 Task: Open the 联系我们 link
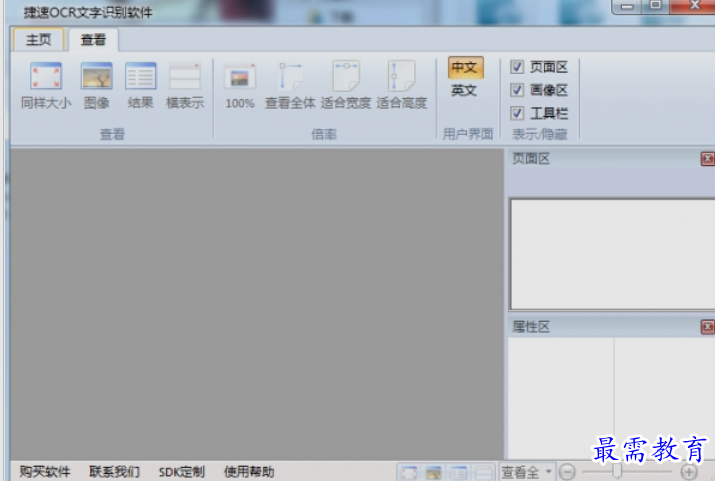114,471
